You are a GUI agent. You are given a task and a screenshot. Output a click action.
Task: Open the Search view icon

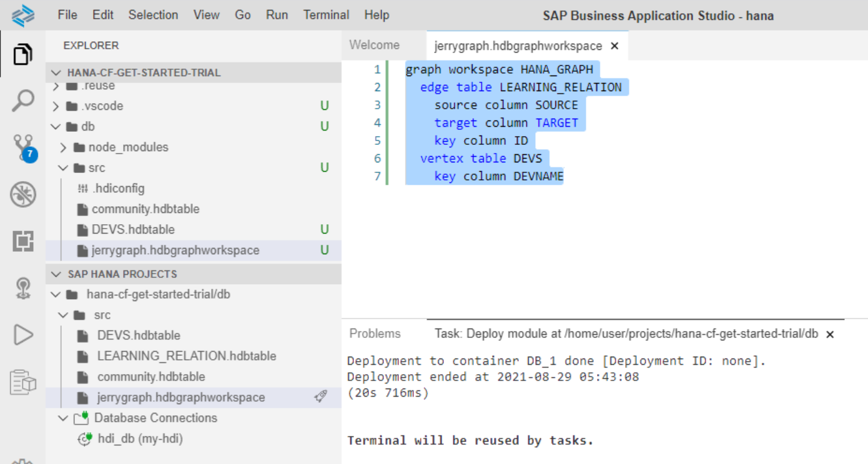click(x=22, y=101)
